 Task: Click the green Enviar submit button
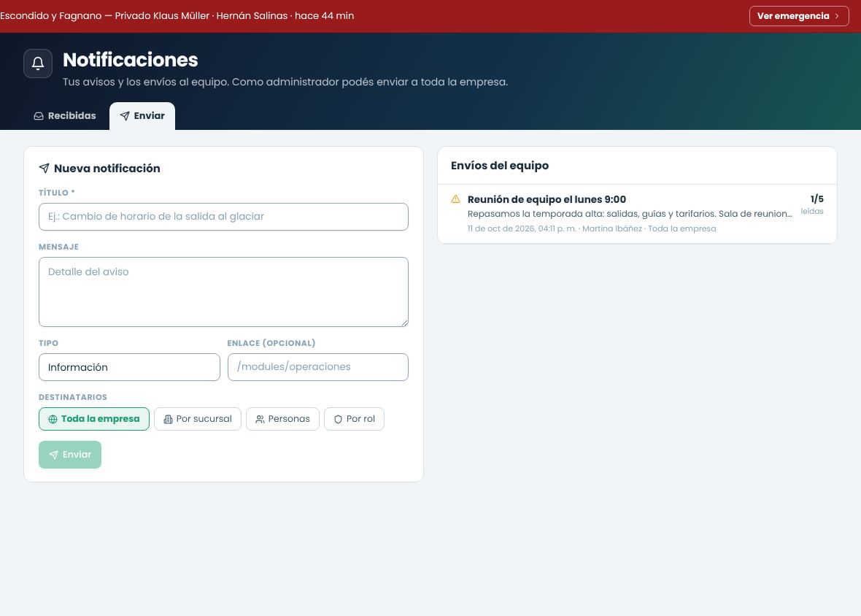[70, 455]
